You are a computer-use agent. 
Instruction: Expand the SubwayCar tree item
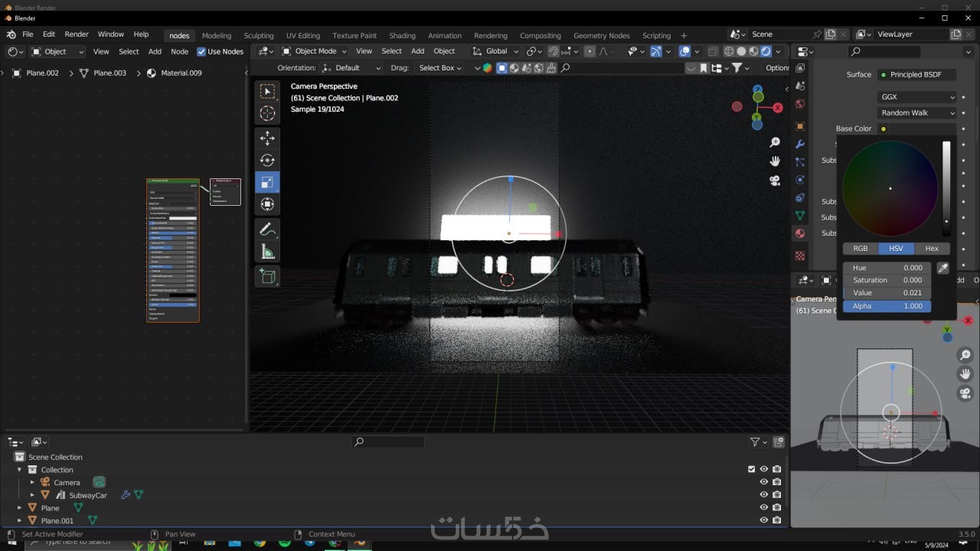click(32, 495)
